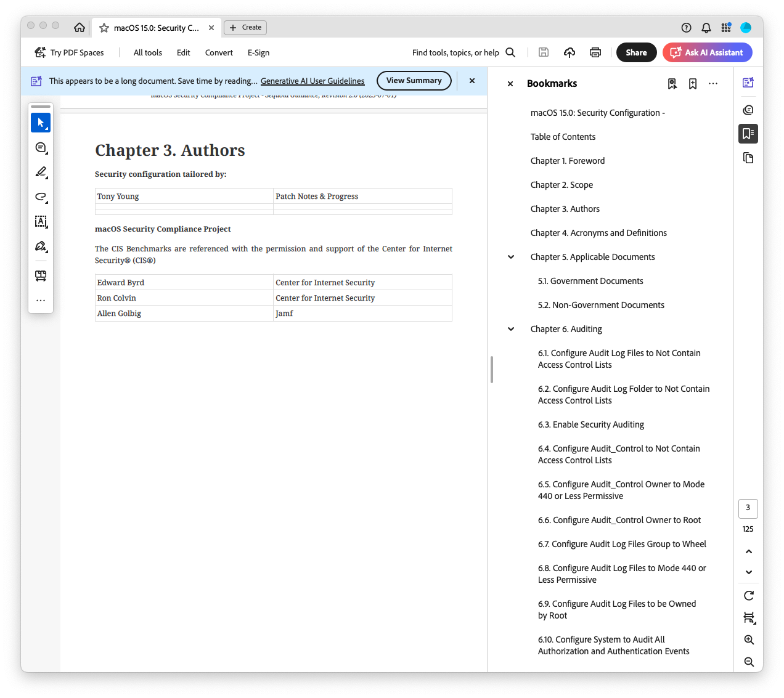
Task: Click the Share button
Action: 636,52
